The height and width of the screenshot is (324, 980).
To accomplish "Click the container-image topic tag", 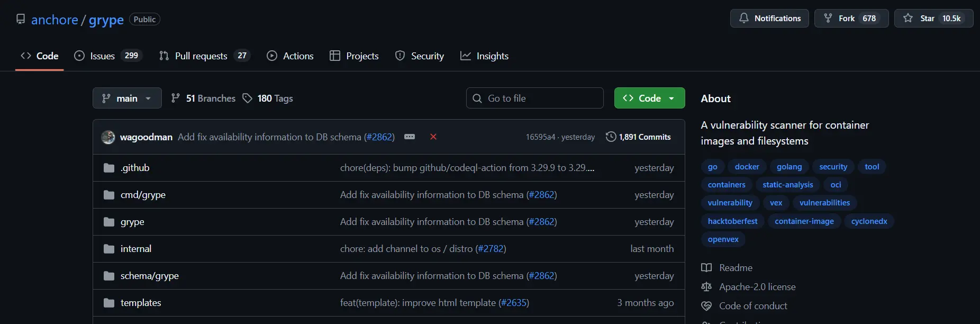I will click(x=804, y=221).
